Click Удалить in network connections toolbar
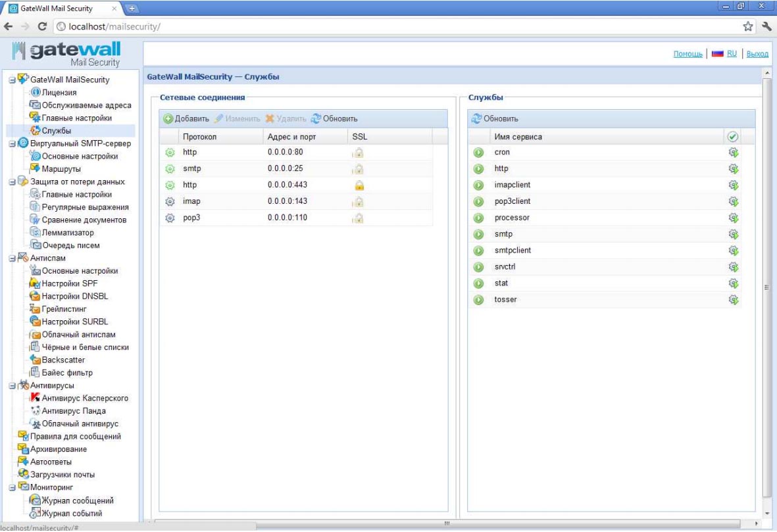The width and height of the screenshot is (777, 532). tap(286, 119)
